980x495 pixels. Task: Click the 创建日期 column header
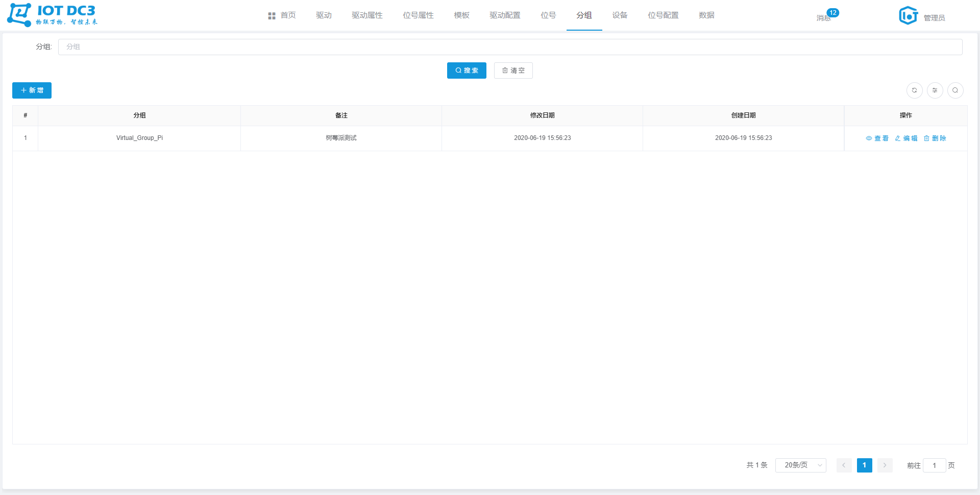pos(743,115)
